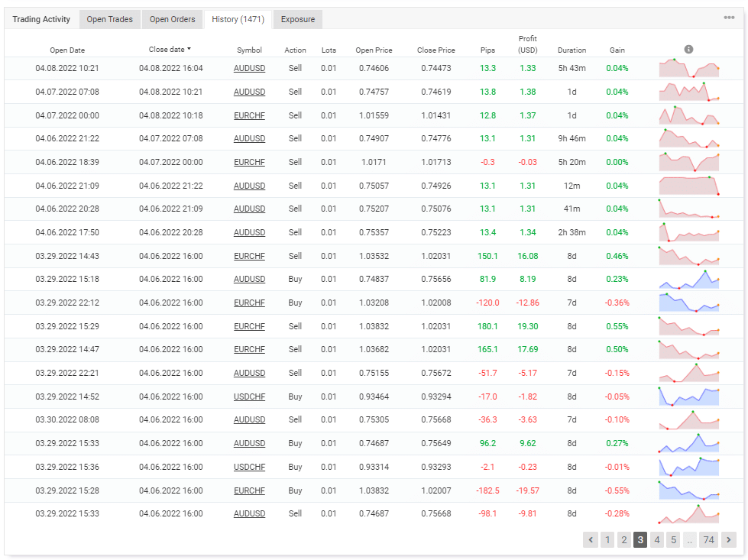This screenshot has height=560, width=748.
Task: Sort by the Pips column header
Action: point(487,50)
